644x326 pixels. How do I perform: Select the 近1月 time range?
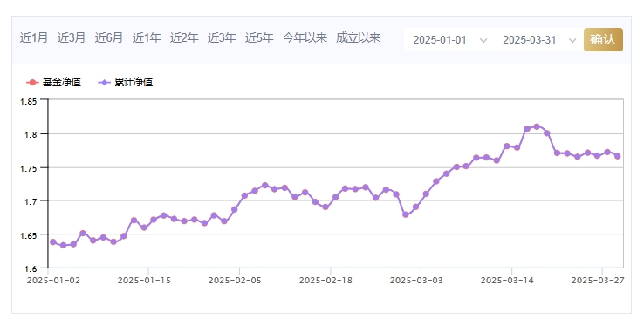click(x=34, y=38)
